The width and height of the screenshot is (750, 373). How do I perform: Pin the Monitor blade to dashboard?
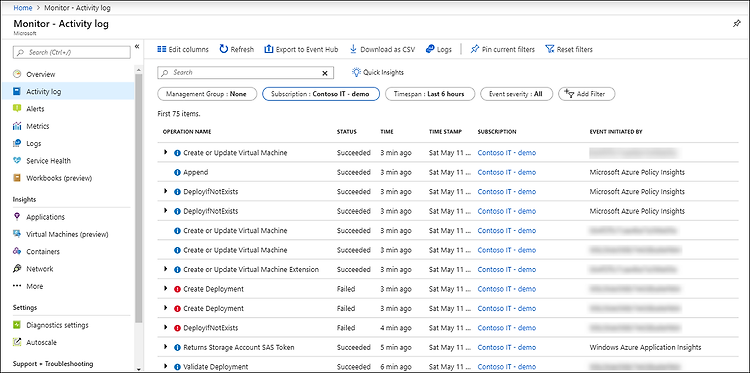[737, 24]
